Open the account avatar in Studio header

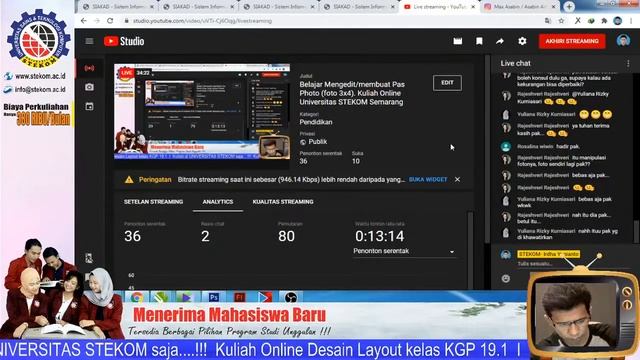tap(623, 41)
